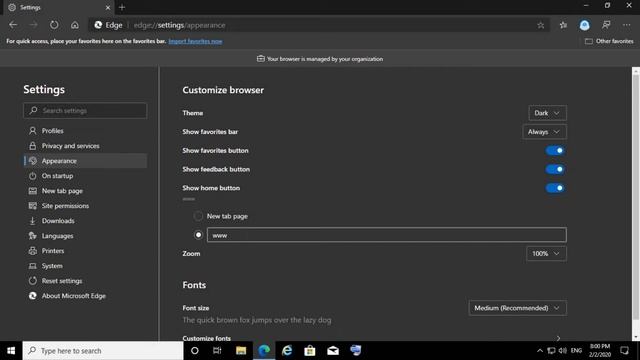The height and width of the screenshot is (360, 640).
Task: Click the address bar URL
Action: click(179, 25)
